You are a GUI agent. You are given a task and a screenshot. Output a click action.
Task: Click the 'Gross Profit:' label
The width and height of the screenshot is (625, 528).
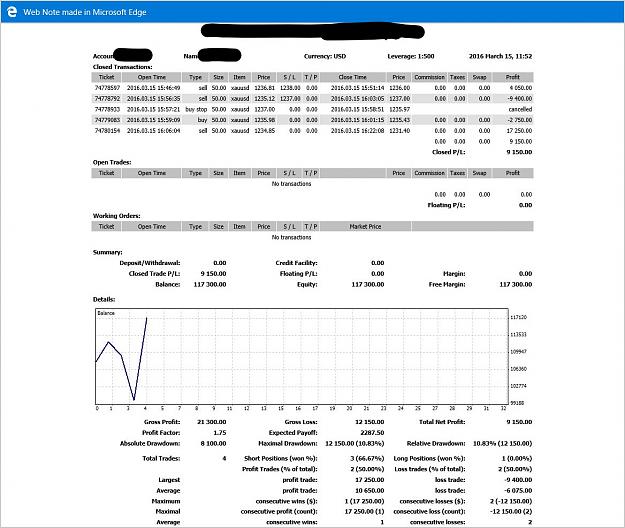(162, 422)
